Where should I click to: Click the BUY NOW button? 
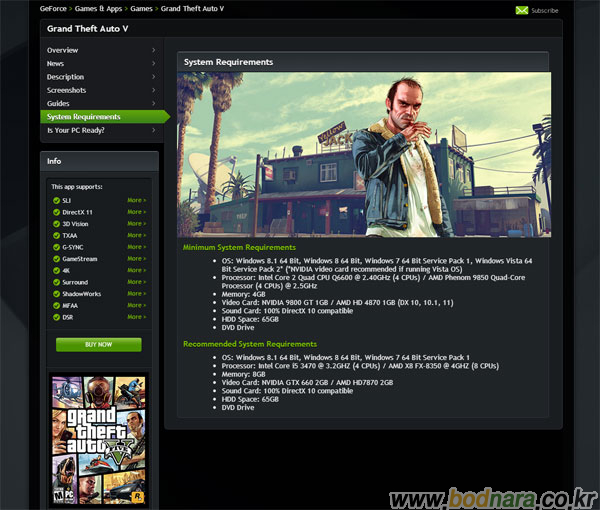pyautogui.click(x=99, y=345)
